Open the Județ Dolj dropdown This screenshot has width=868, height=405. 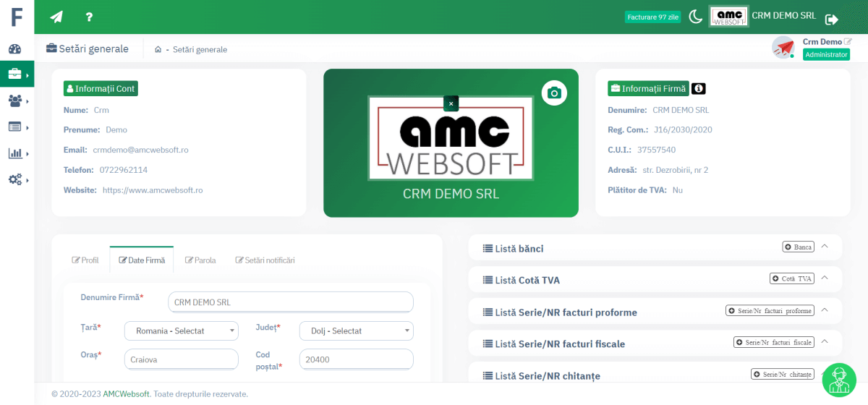(357, 331)
